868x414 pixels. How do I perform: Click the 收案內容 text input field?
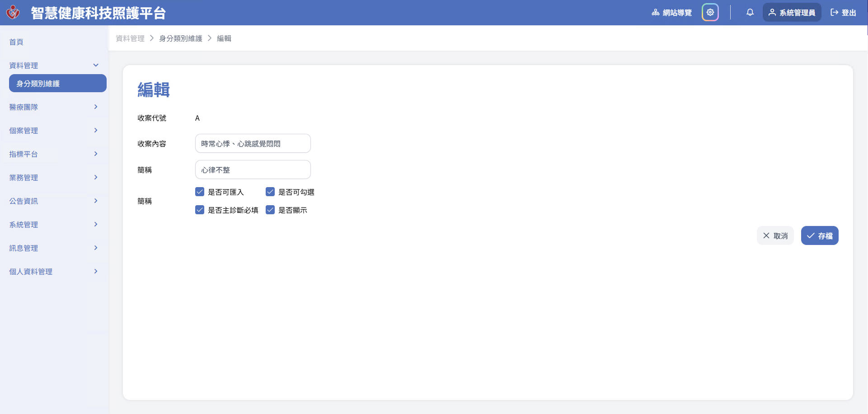[x=253, y=144]
